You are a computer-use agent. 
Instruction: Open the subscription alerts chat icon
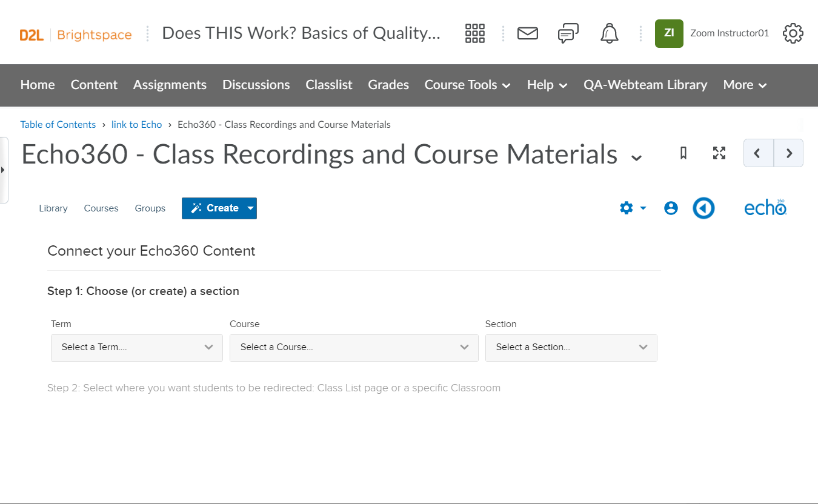coord(568,33)
